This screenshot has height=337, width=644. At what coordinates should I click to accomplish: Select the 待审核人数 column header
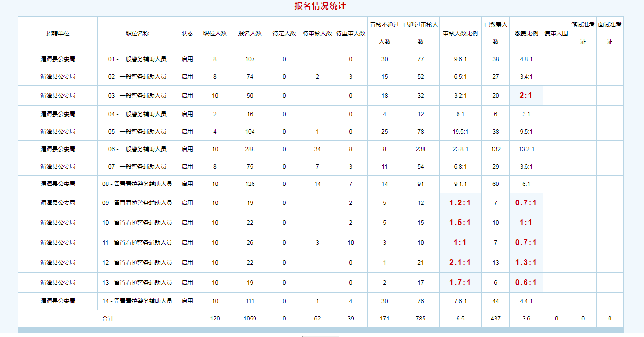point(317,34)
